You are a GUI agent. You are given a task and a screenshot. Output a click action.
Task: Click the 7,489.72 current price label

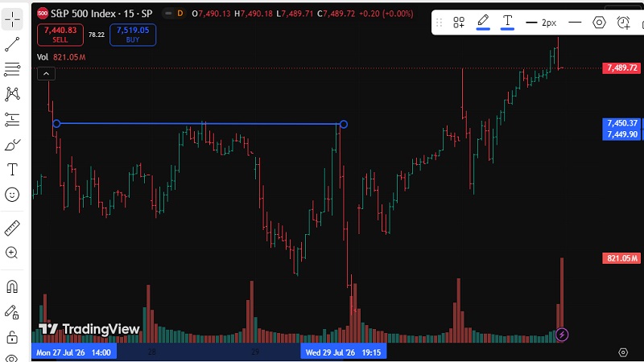[621, 68]
